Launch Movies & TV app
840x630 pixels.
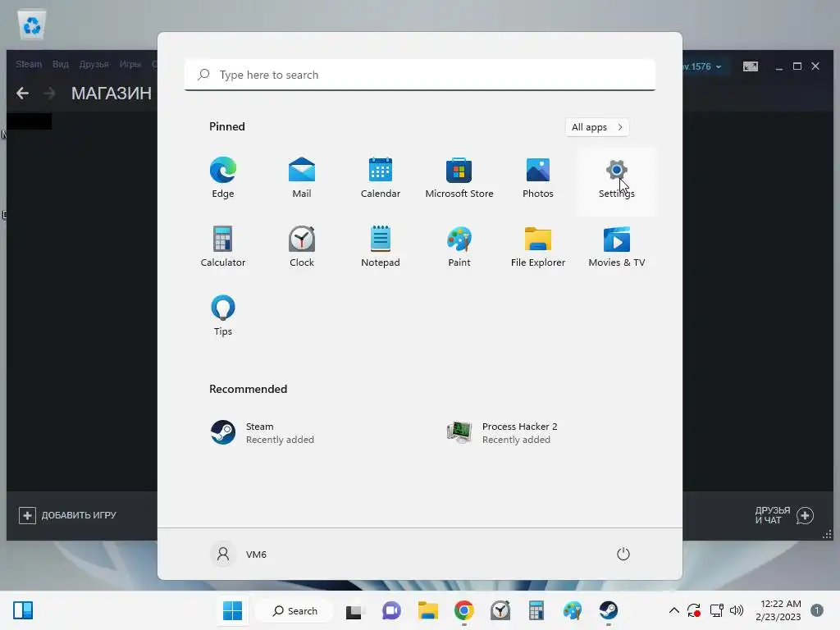(x=617, y=246)
